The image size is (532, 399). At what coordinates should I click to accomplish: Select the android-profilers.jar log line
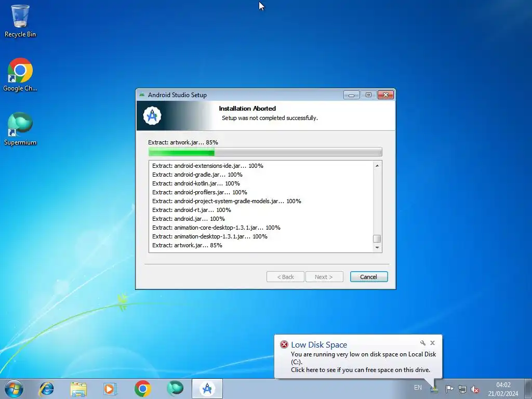click(199, 192)
